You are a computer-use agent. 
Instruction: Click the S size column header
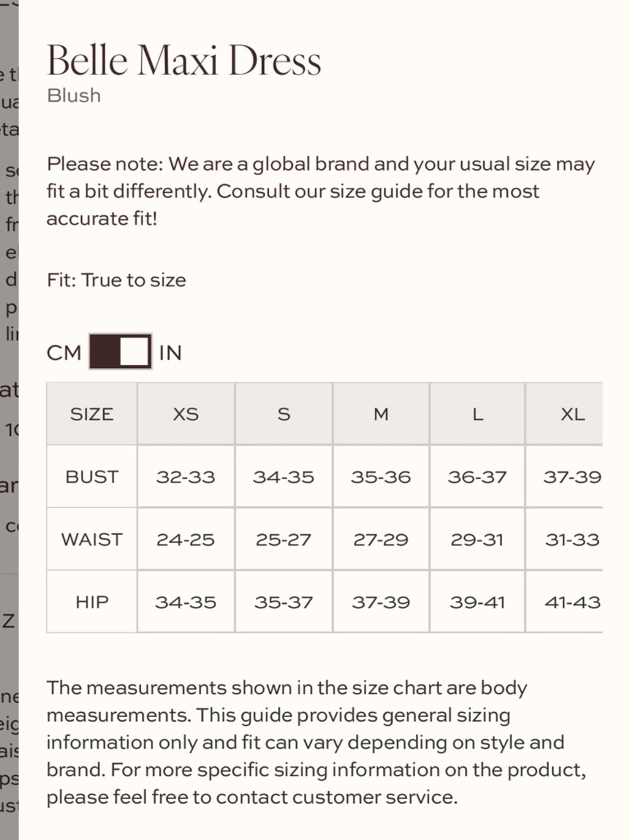(x=283, y=414)
